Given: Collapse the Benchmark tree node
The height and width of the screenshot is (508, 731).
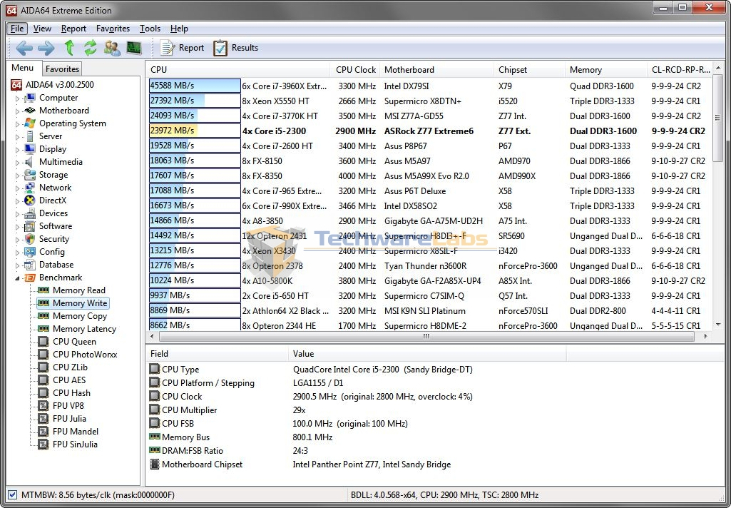Looking at the screenshot, I should (17, 278).
